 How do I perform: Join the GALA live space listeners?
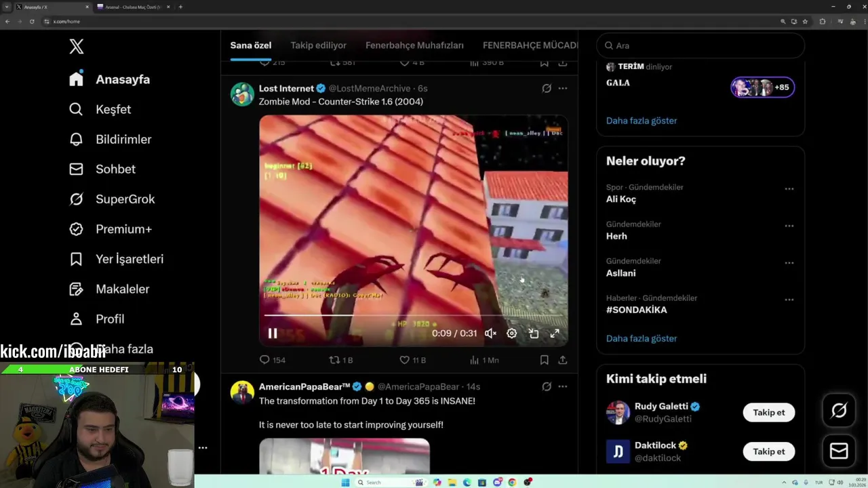[762, 87]
